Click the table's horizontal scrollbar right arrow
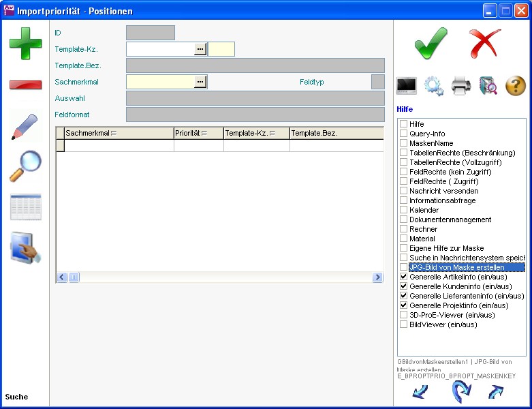The image size is (532, 409). point(377,277)
